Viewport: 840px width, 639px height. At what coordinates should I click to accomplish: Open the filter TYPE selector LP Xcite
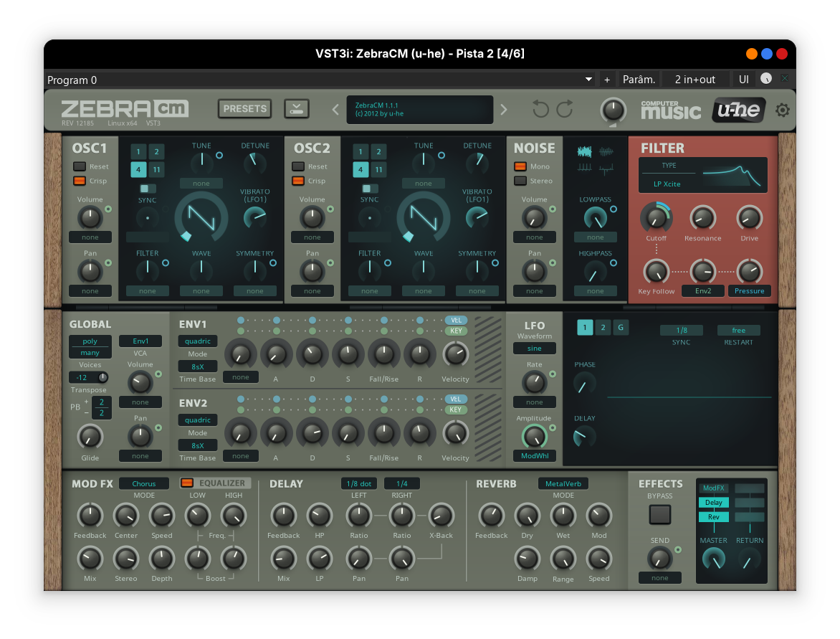pos(667,184)
